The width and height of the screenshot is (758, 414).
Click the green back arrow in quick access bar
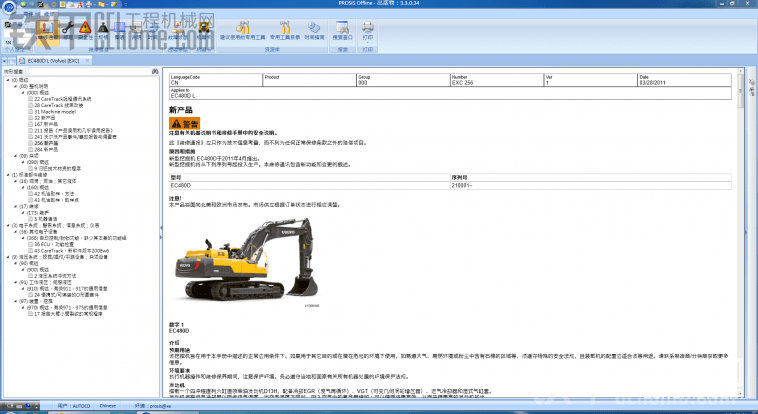coord(23,4)
